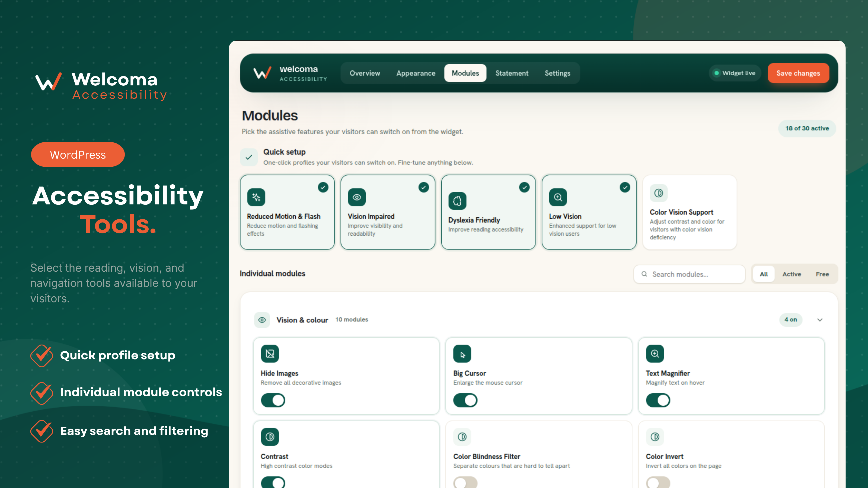Enable the Color Blindness Filter toggle
The width and height of the screenshot is (868, 488).
[465, 482]
